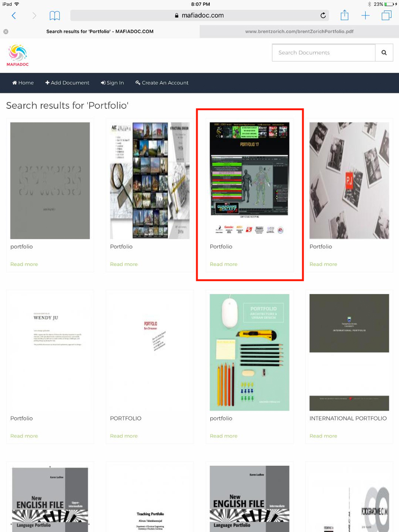399x532 pixels.
Task: Click the INTERNATIONAL PORTFOLIO title text
Action: 348,418
